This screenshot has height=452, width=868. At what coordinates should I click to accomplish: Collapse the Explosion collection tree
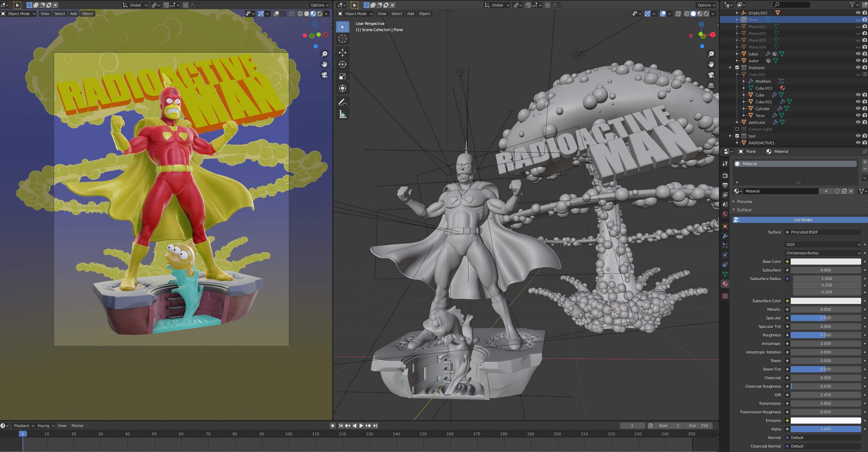730,68
